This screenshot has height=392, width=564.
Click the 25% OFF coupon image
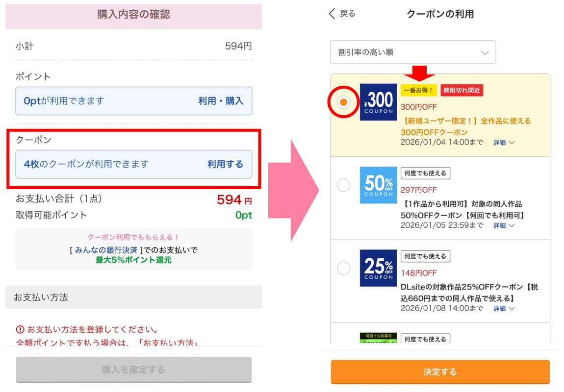[378, 268]
